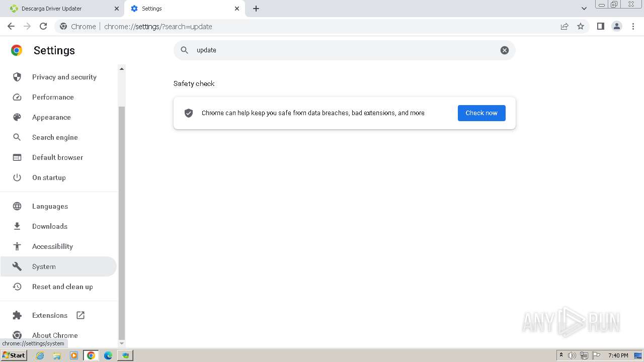Open the profile avatar icon
Image resolution: width=644 pixels, height=362 pixels.
[617, 26]
